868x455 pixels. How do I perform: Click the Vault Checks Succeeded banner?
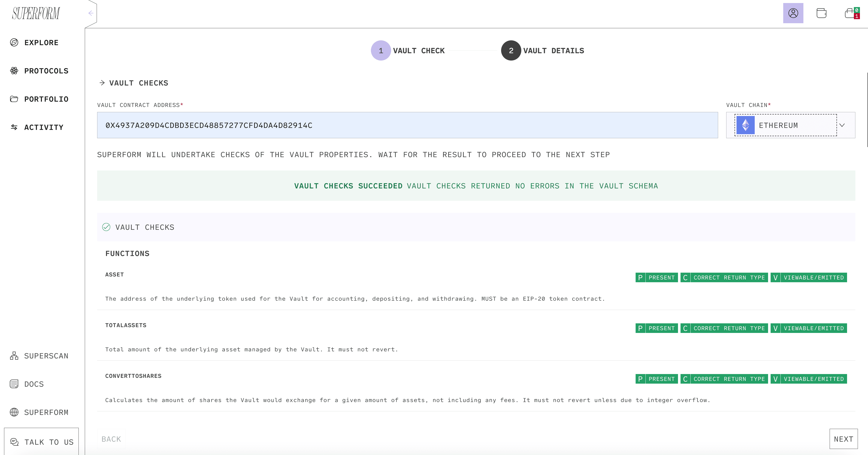476,186
